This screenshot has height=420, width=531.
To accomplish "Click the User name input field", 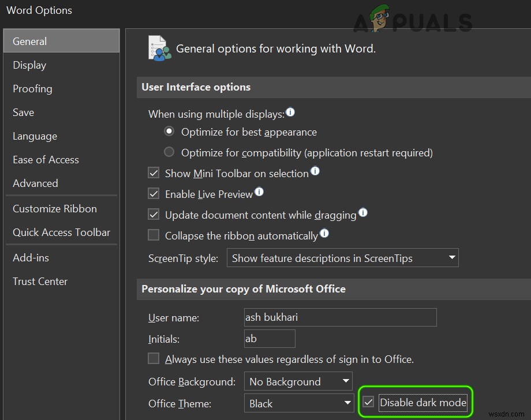I will [x=339, y=317].
